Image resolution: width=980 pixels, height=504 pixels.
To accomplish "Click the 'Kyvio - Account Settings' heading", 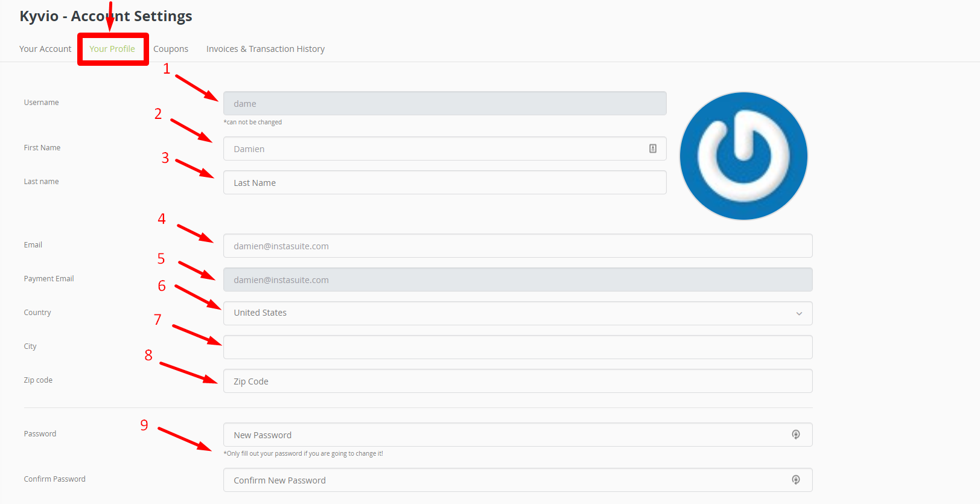I will coord(106,16).
